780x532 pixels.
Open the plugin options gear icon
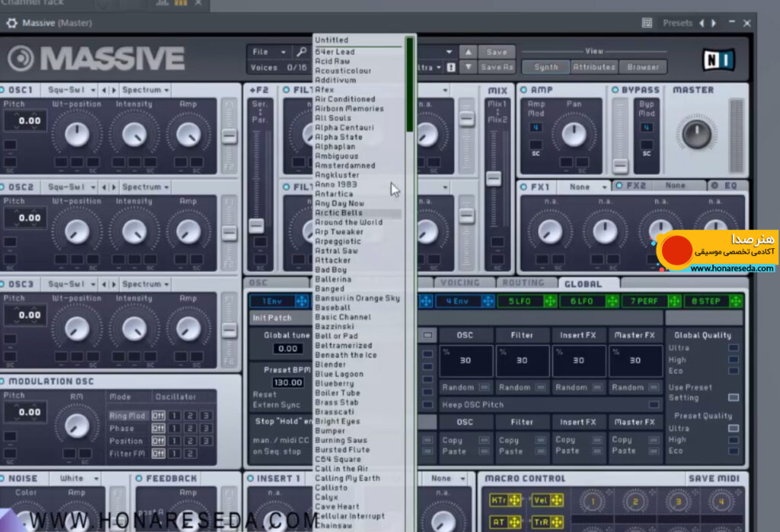tap(11, 23)
